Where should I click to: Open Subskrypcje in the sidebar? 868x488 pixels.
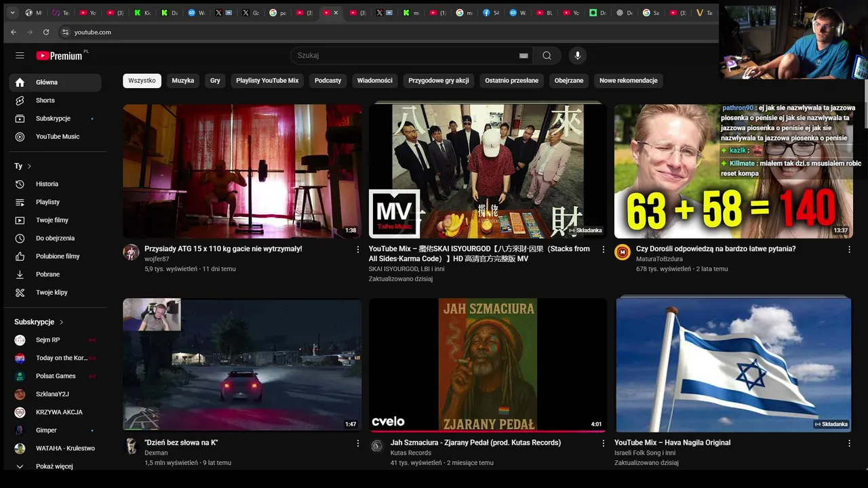pyautogui.click(x=55, y=119)
